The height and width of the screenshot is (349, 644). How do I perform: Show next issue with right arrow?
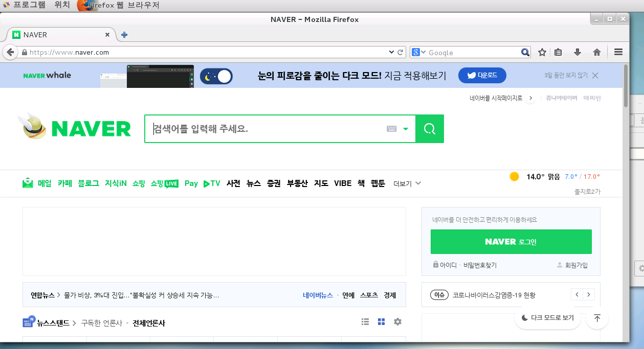[x=589, y=294]
